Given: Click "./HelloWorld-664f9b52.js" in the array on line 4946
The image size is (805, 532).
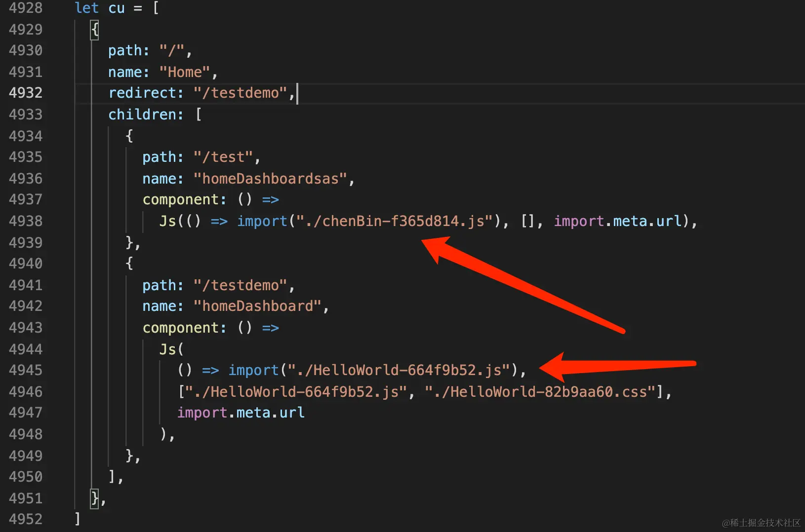Looking at the screenshot, I should coord(296,392).
